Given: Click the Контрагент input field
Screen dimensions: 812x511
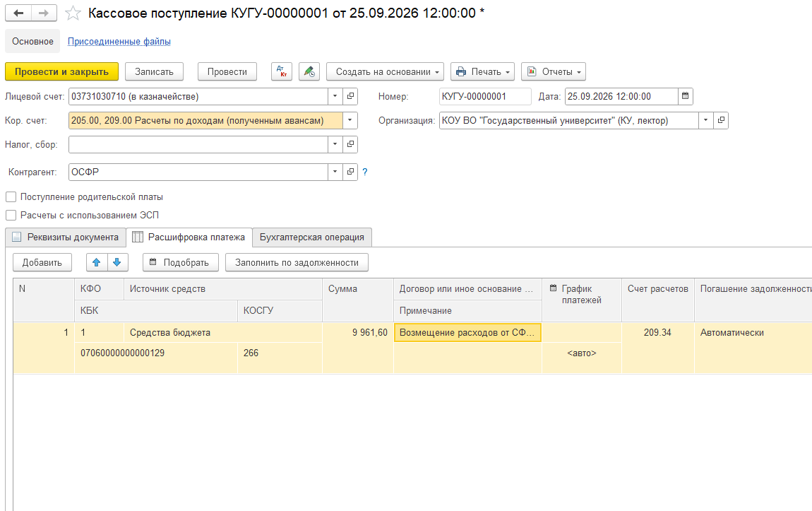Looking at the screenshot, I should click(x=198, y=172).
